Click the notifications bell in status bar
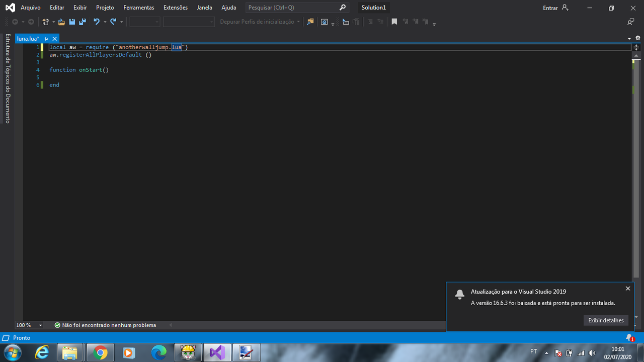Image resolution: width=644 pixels, height=362 pixels. 629,338
